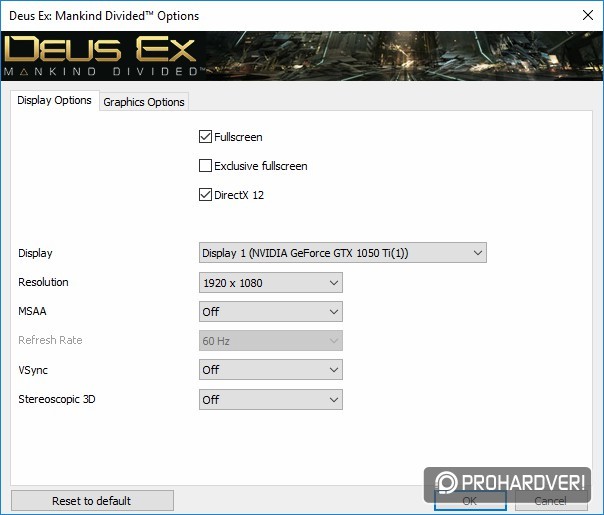
Task: Click the Refresh Rate label text
Action: [50, 340]
